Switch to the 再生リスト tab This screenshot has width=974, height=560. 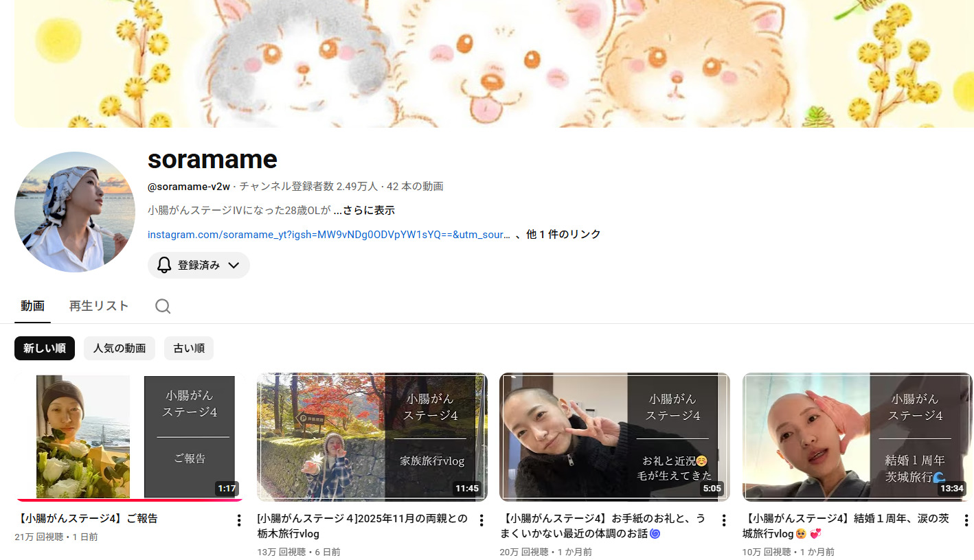[99, 306]
